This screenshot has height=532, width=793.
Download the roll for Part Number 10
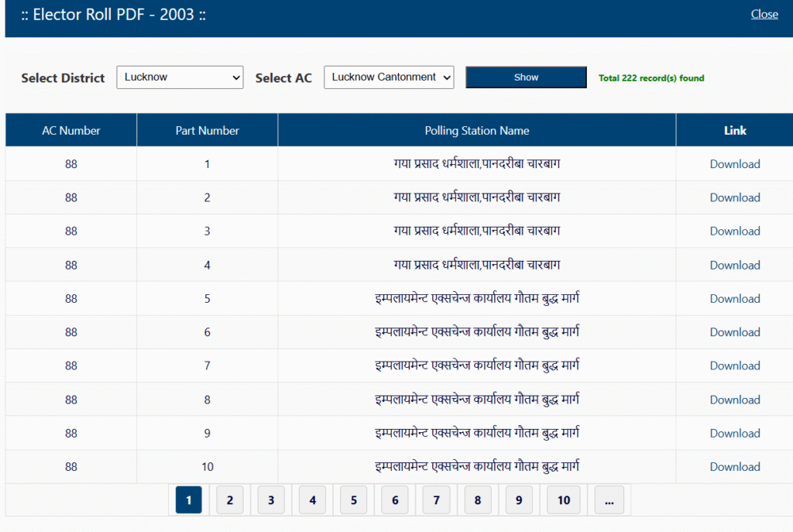click(734, 467)
